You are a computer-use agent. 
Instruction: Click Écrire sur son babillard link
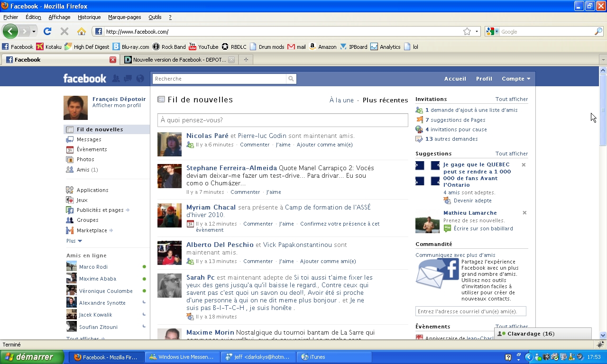point(483,228)
